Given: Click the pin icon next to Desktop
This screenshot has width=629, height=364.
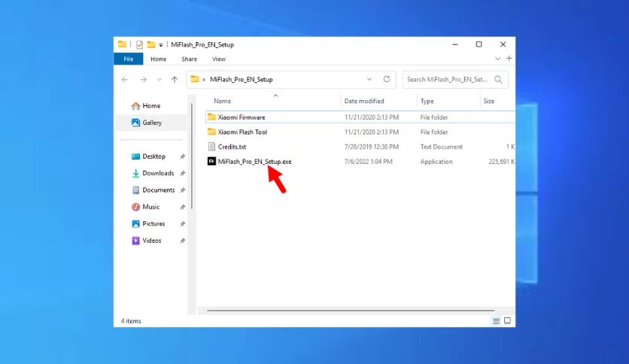Looking at the screenshot, I should click(183, 156).
